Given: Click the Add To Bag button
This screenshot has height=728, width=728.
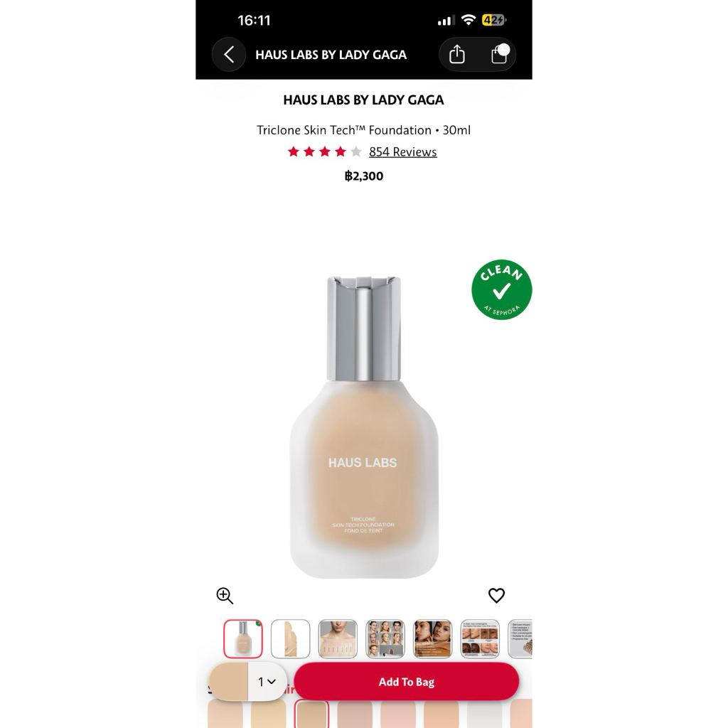Looking at the screenshot, I should (x=406, y=682).
